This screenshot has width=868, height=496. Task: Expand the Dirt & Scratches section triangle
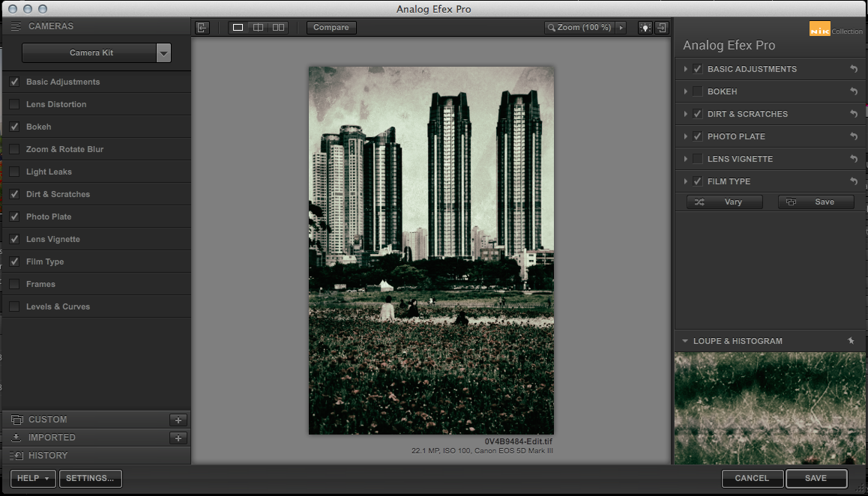(686, 114)
